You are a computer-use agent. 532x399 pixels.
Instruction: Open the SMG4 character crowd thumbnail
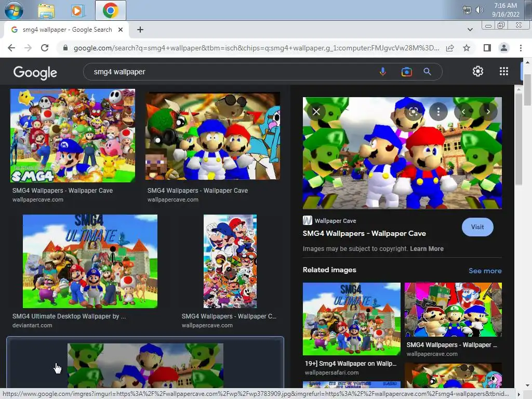[73, 136]
